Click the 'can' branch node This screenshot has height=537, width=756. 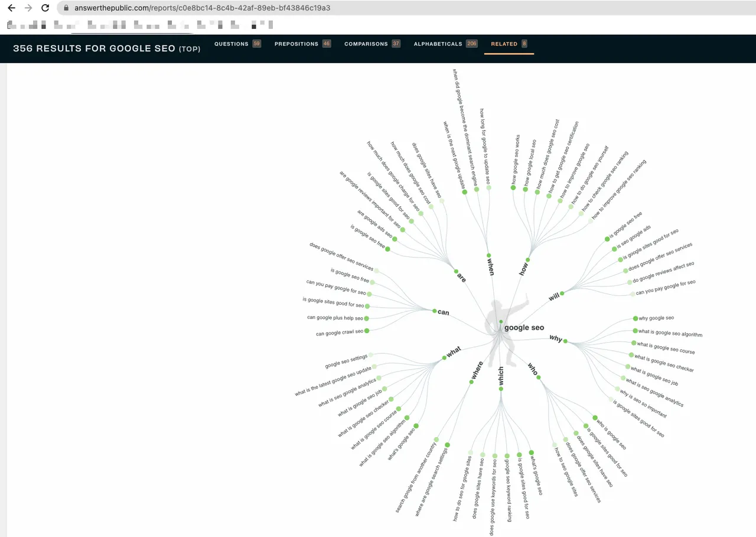(443, 312)
